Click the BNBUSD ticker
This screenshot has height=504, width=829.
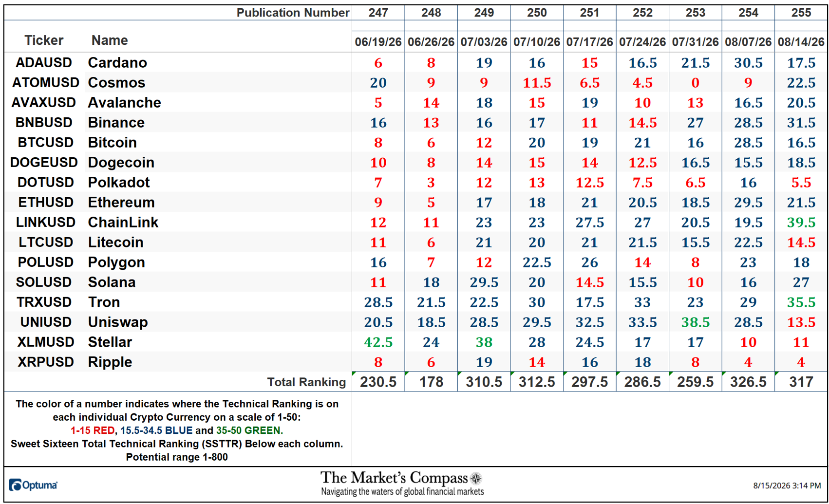(x=44, y=123)
